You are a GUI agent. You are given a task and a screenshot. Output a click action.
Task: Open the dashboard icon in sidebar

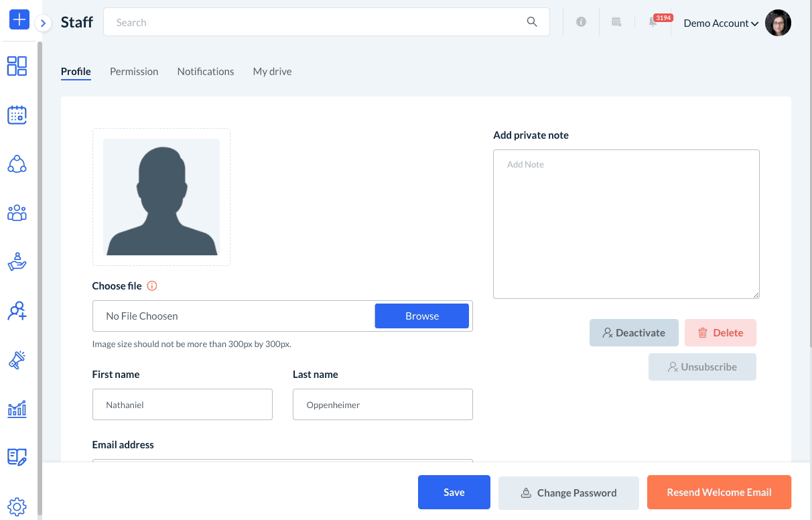click(17, 66)
